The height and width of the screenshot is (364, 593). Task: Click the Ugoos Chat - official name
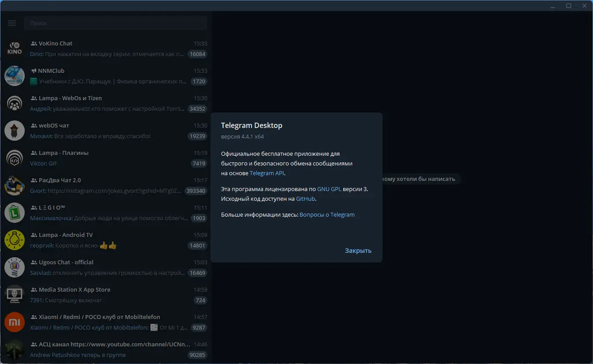(x=66, y=263)
